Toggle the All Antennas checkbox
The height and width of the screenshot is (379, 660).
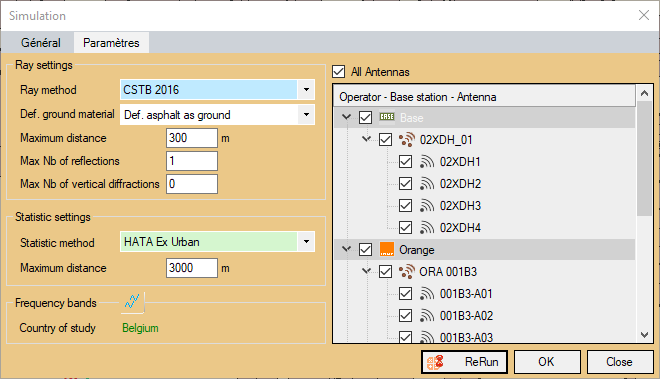[338, 72]
